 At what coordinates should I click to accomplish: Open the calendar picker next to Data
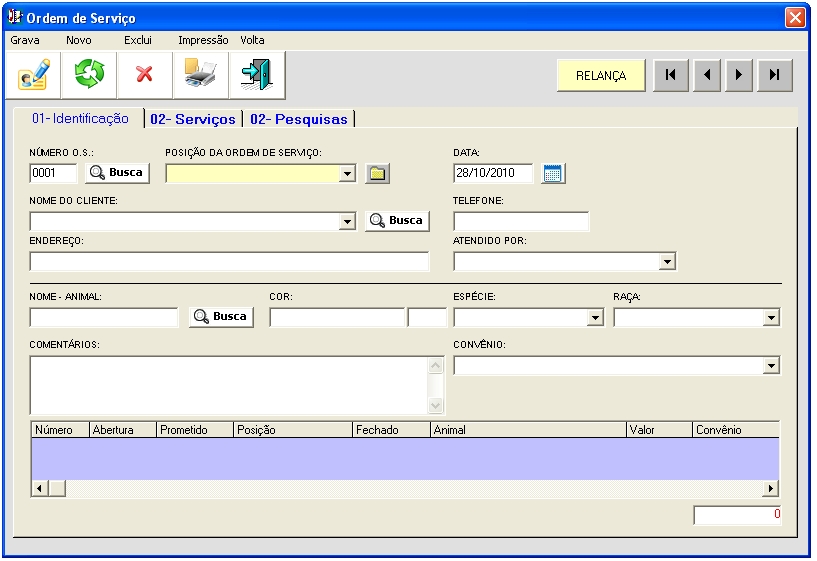point(553,173)
